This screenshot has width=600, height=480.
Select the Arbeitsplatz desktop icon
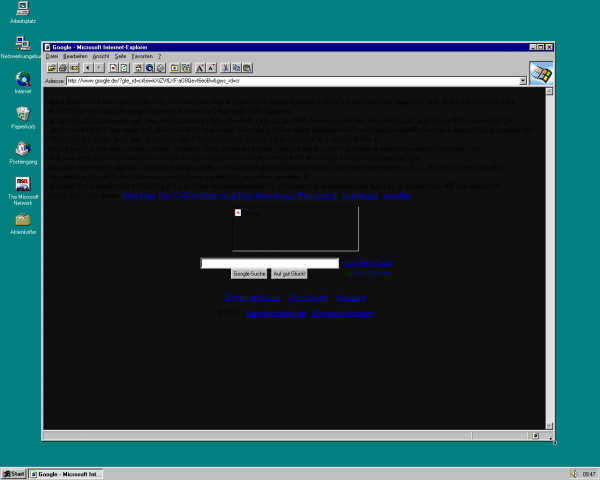(23, 13)
